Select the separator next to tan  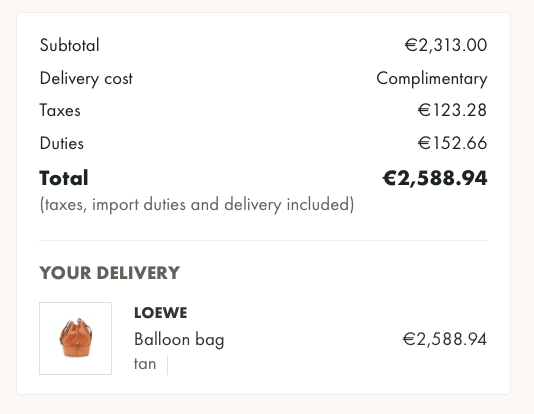(168, 365)
